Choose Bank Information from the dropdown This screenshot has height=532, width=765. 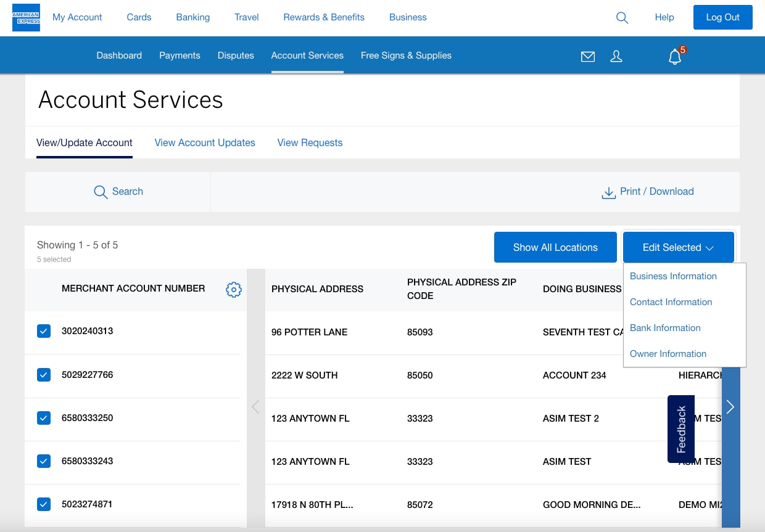tap(665, 328)
